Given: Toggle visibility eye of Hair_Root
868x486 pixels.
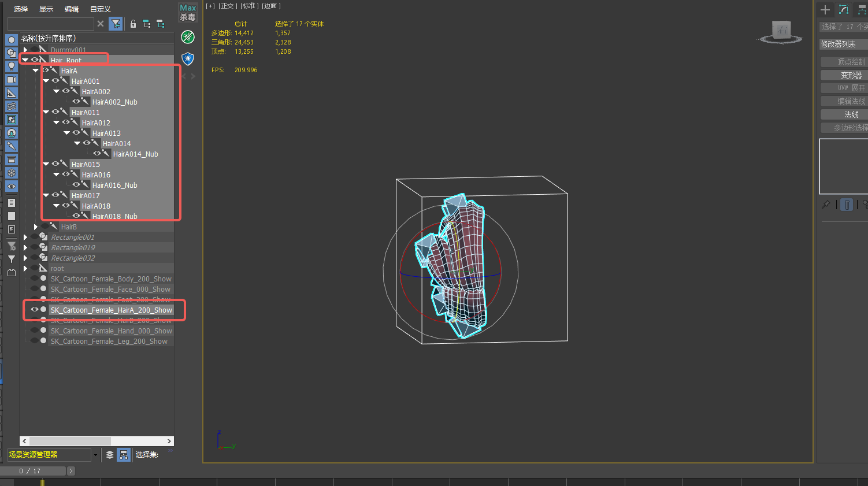Looking at the screenshot, I should [x=35, y=60].
